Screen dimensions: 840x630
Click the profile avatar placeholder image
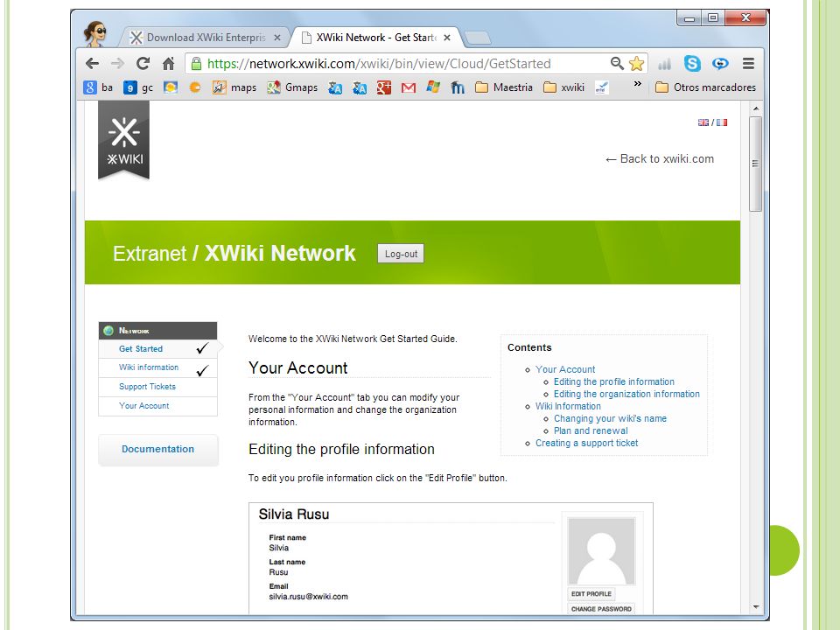point(602,551)
